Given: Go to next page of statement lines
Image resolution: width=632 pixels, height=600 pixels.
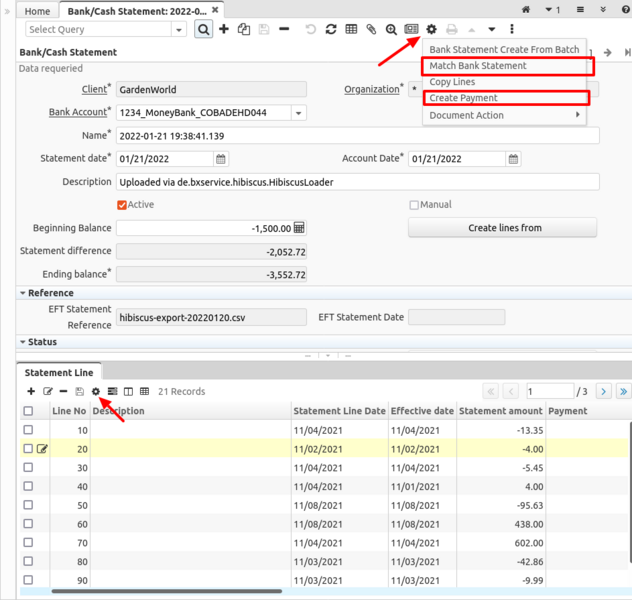Looking at the screenshot, I should point(604,392).
